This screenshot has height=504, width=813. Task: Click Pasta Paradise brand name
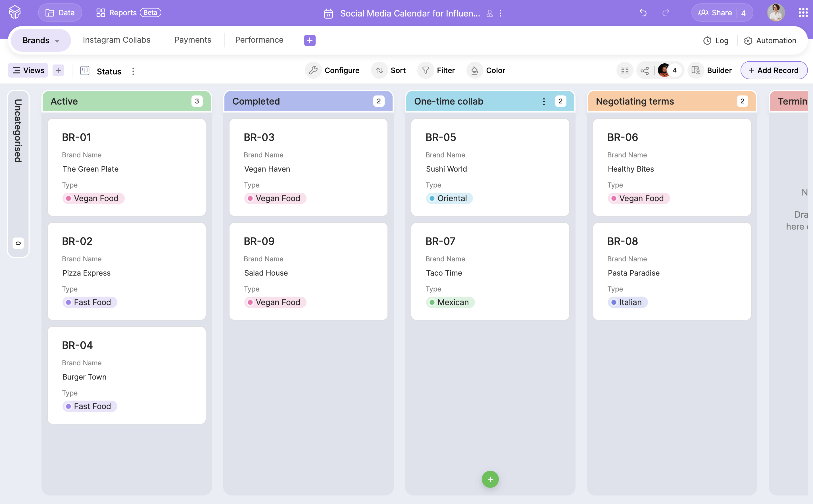(x=633, y=273)
